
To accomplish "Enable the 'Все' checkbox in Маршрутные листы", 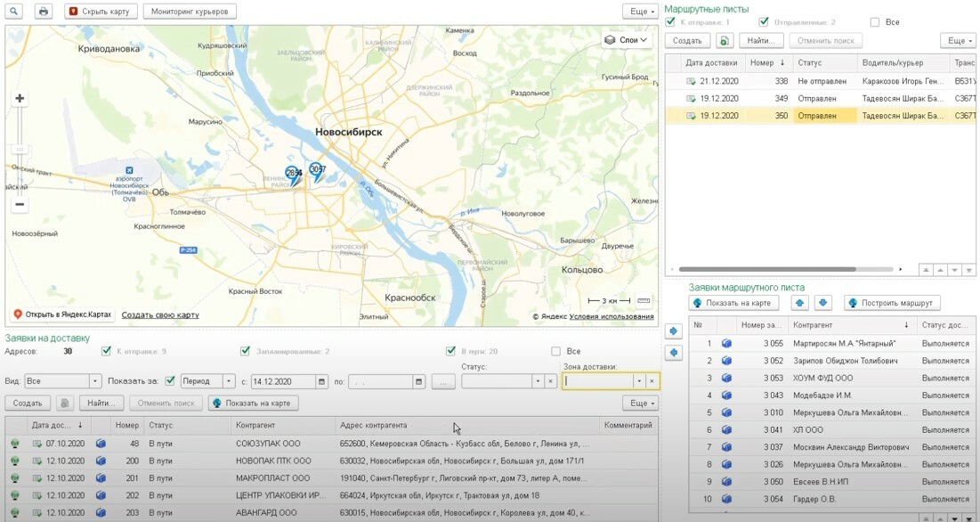I will tap(875, 22).
